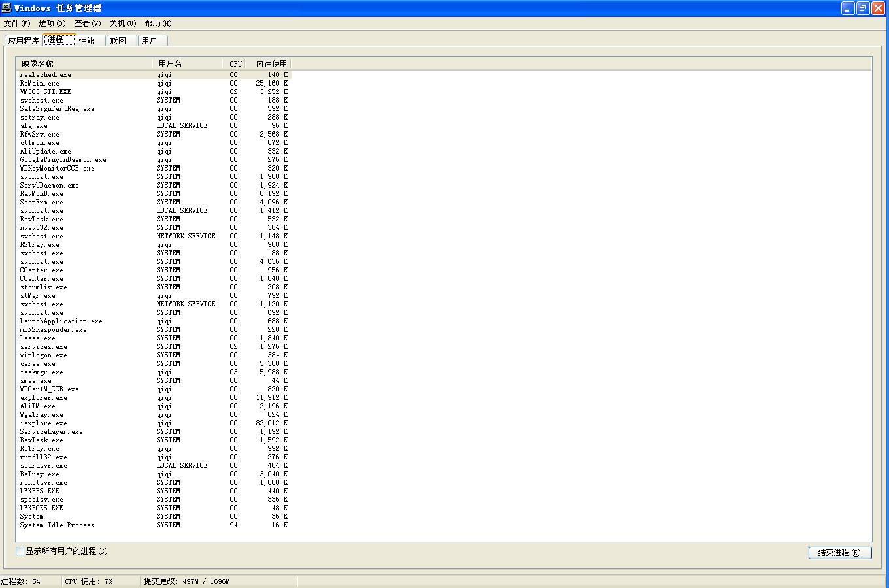889x588 pixels.
Task: Pick the RavMonD.exe process
Action: point(154,194)
